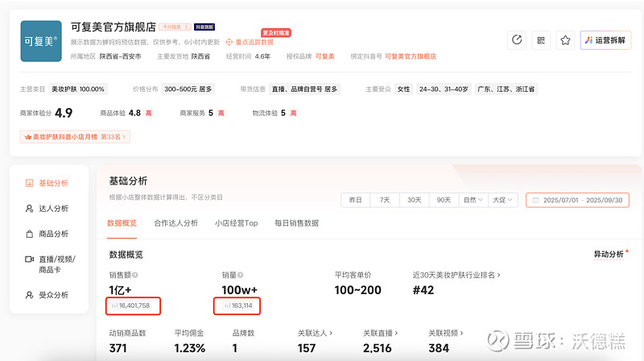Click 动销商品数 value 371

pos(118,348)
